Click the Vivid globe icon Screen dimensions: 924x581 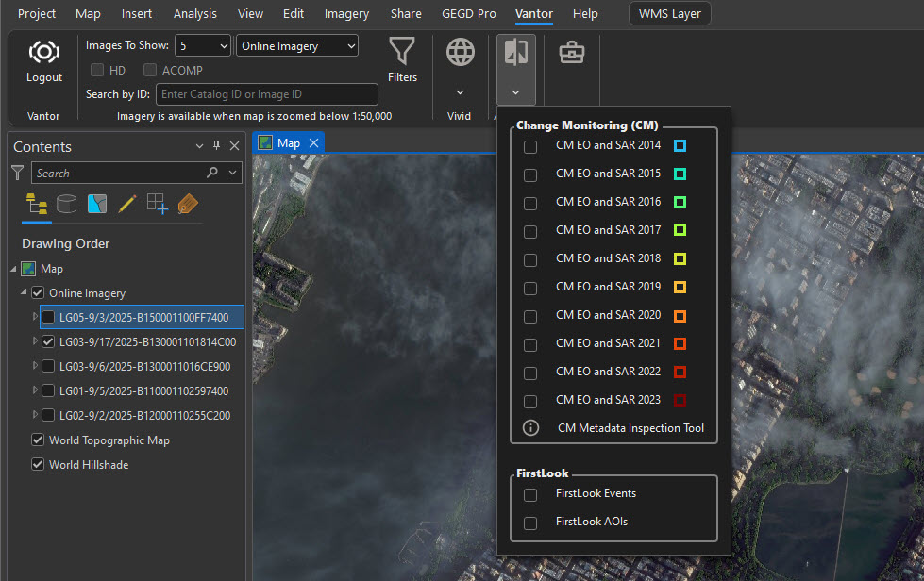point(461,53)
